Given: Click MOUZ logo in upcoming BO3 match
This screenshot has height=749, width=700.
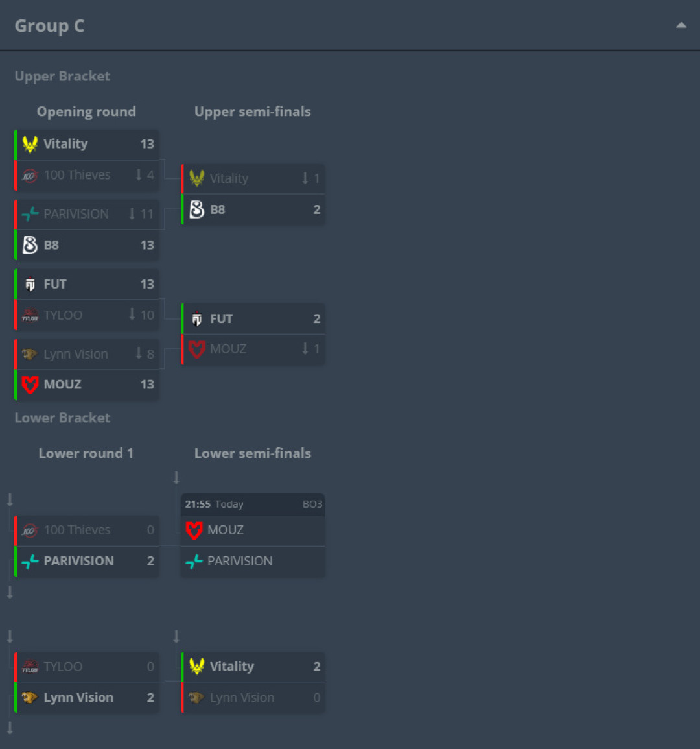Looking at the screenshot, I should [x=194, y=530].
